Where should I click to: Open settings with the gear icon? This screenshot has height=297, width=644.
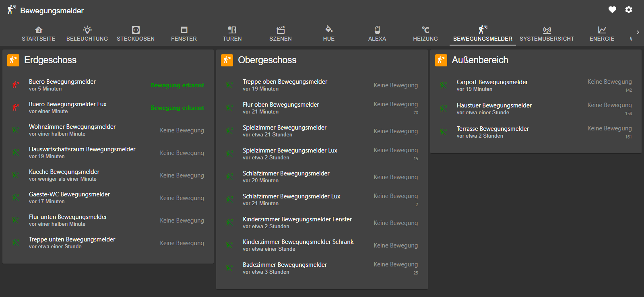[629, 10]
